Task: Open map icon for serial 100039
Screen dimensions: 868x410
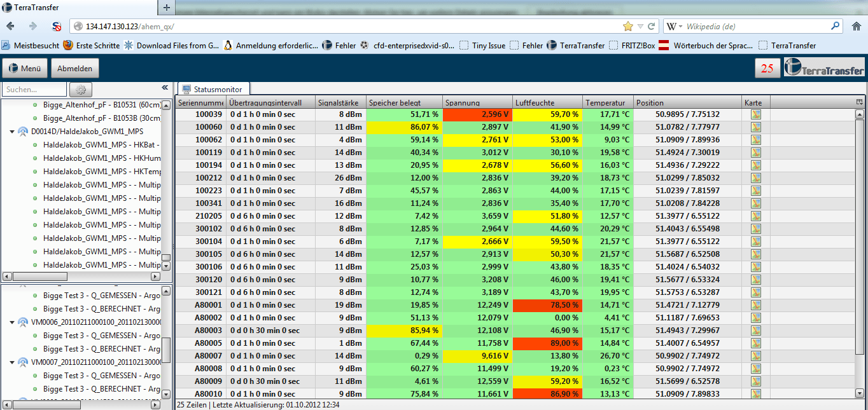Action: pyautogui.click(x=756, y=114)
